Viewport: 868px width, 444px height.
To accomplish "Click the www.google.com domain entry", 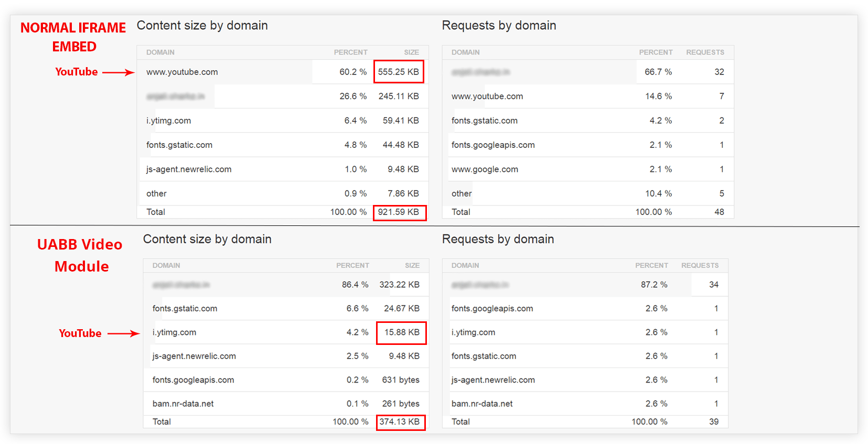I will pos(485,169).
